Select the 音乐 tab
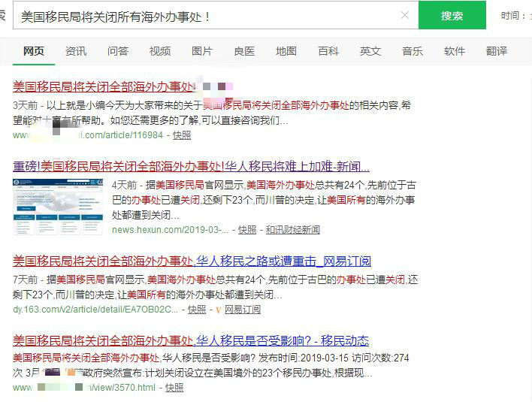Viewport: 532px width, 402px height. point(413,51)
